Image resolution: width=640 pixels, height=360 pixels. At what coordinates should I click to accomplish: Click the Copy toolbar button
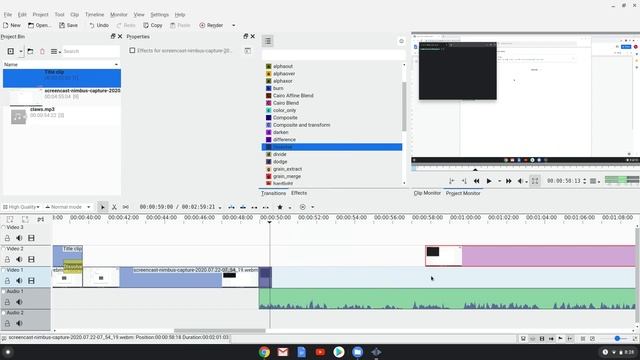[x=153, y=25]
